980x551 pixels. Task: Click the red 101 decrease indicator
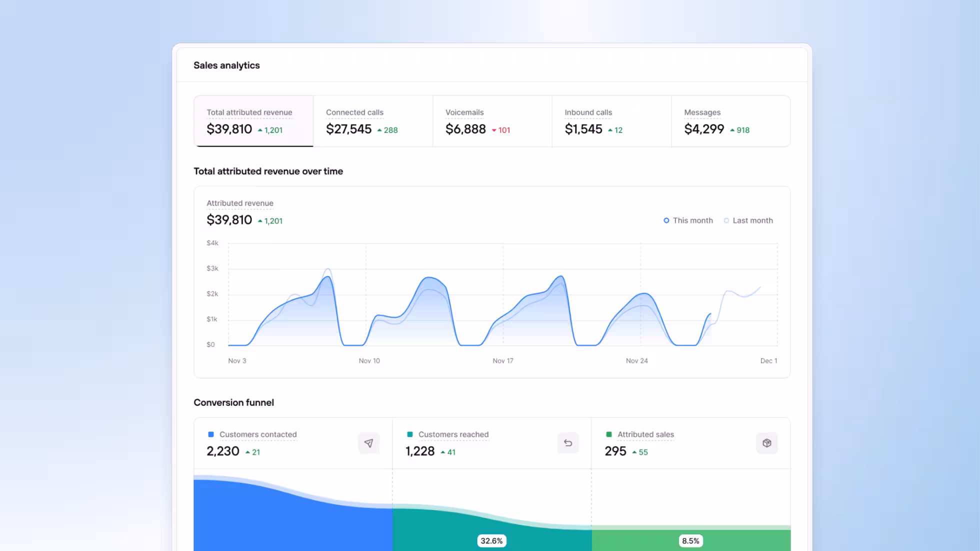point(501,130)
